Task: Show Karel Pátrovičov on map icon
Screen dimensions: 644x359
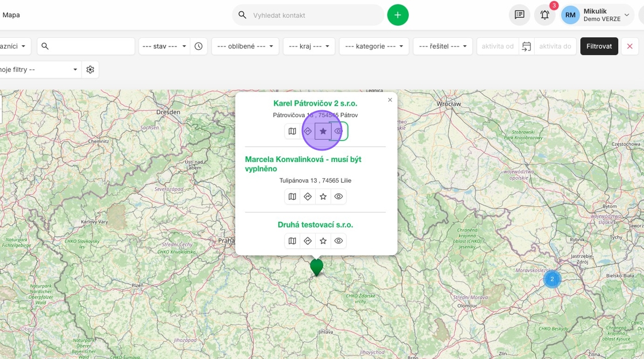Action: click(x=292, y=132)
